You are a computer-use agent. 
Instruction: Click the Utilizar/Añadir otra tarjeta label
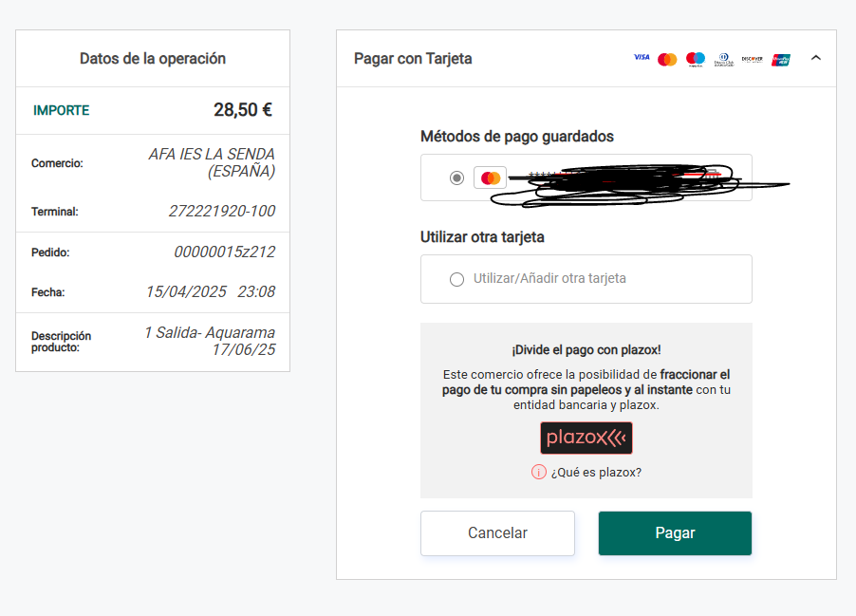pyautogui.click(x=549, y=279)
